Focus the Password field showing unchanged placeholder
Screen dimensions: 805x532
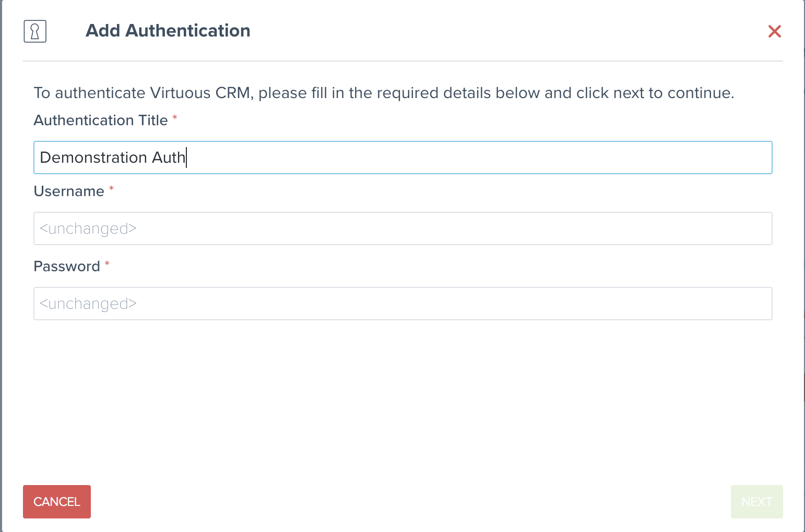(402, 304)
